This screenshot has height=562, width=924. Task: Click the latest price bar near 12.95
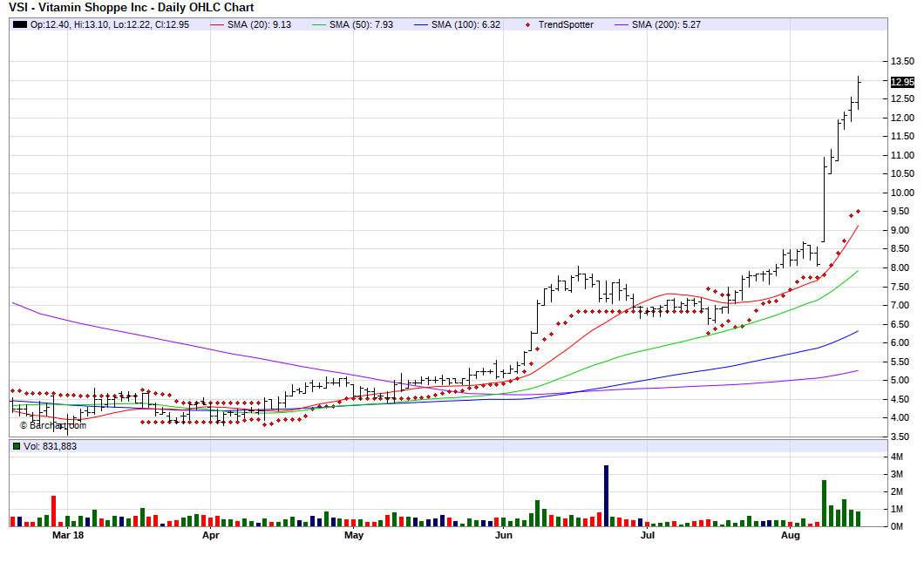coord(859,93)
